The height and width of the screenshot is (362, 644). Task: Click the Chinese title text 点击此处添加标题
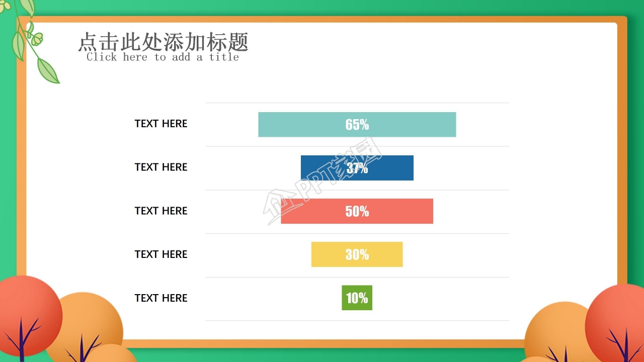(163, 42)
